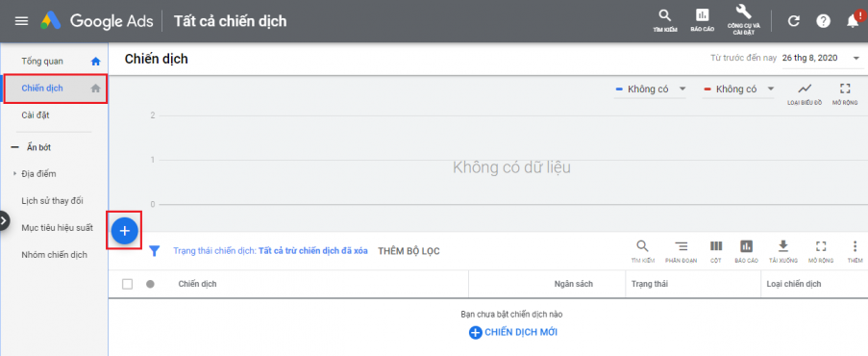This screenshot has width=868, height=356.
Task: Open Phân đoạn segment icon
Action: tap(681, 251)
